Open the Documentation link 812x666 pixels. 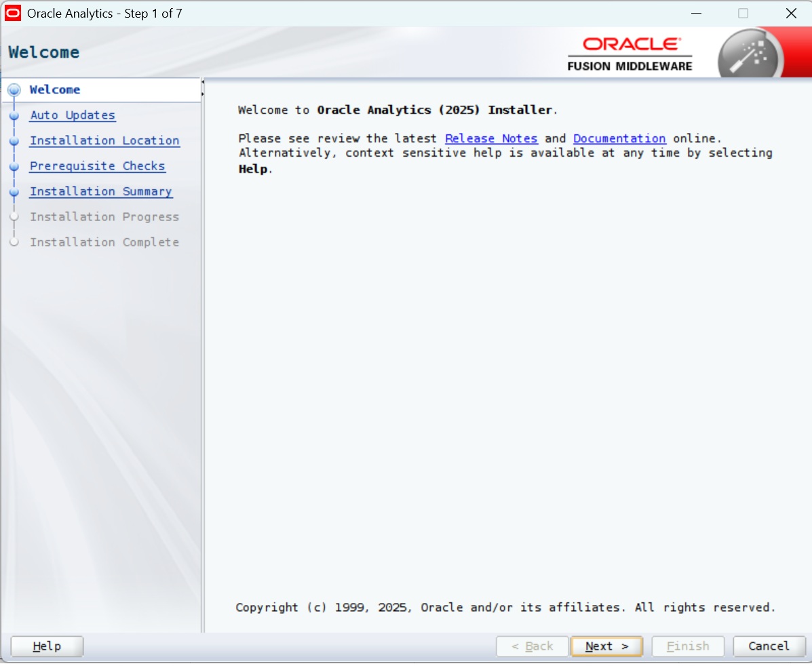point(619,138)
